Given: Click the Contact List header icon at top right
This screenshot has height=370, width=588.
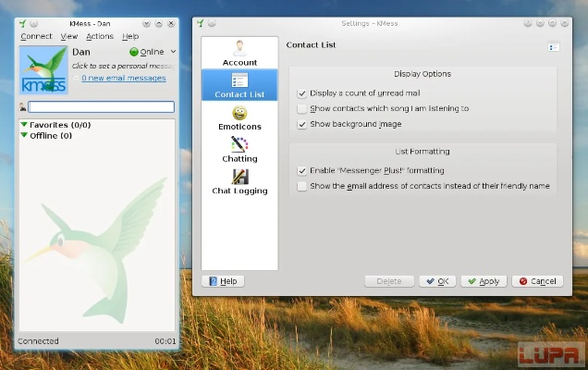Looking at the screenshot, I should point(553,46).
